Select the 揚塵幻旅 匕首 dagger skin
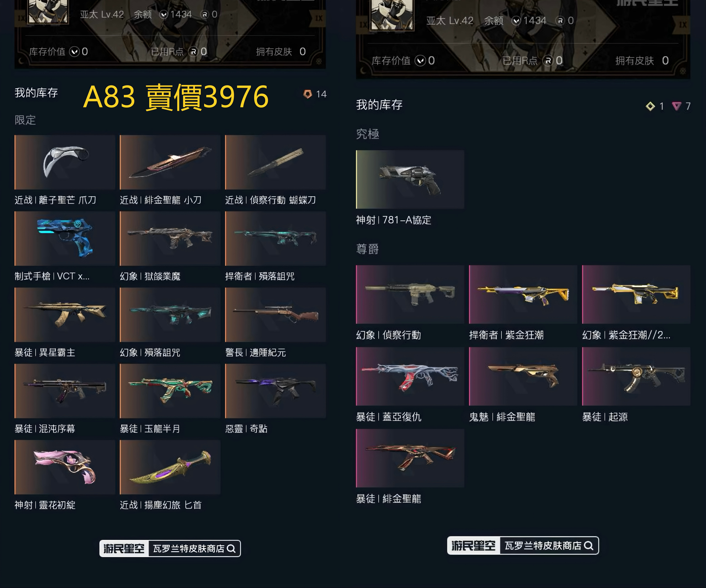This screenshot has width=706, height=588. 170,467
